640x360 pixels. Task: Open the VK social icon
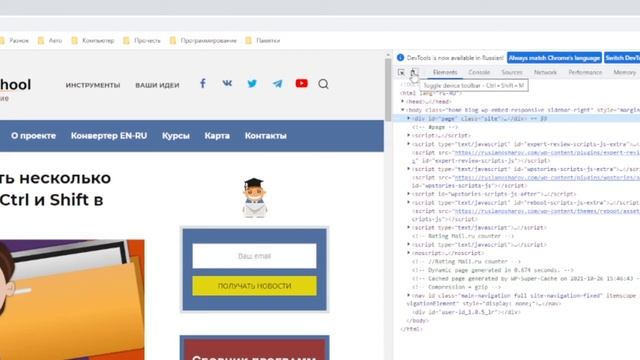[x=227, y=83]
